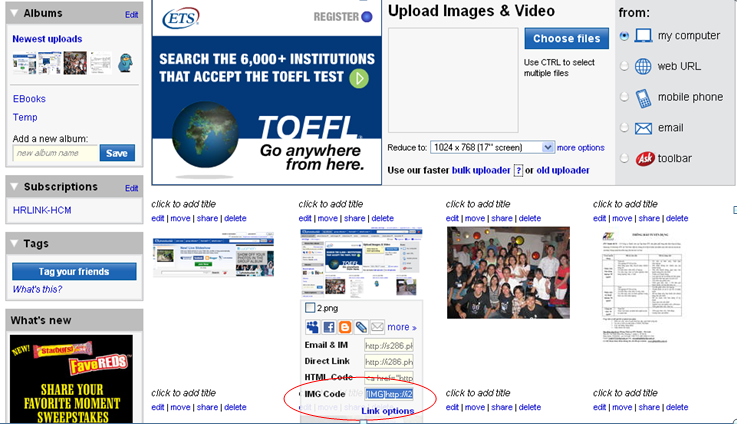Open the HRLINK-HCM subscription
This screenshot has height=424, width=737.
click(x=42, y=210)
